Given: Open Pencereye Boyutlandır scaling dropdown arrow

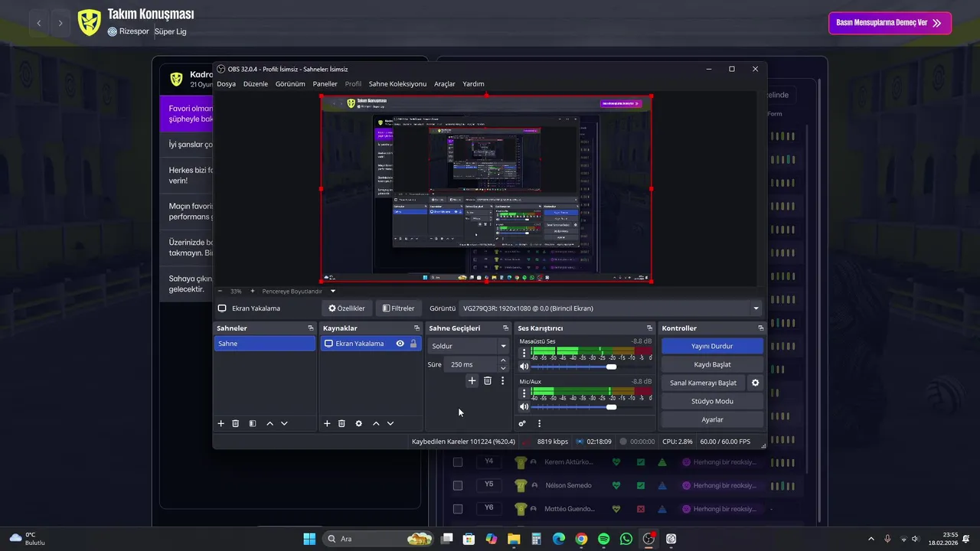Looking at the screenshot, I should [333, 291].
